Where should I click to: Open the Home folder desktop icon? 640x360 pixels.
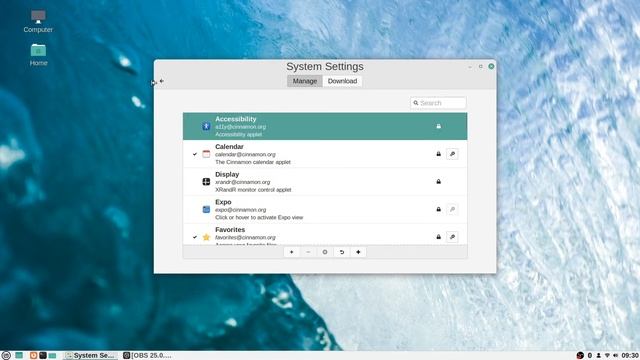pyautogui.click(x=38, y=55)
